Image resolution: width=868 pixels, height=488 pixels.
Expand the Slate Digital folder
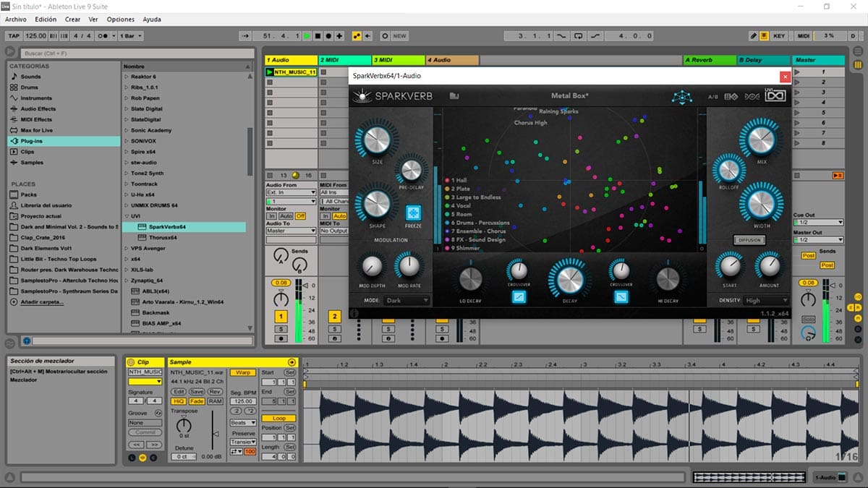(x=127, y=109)
